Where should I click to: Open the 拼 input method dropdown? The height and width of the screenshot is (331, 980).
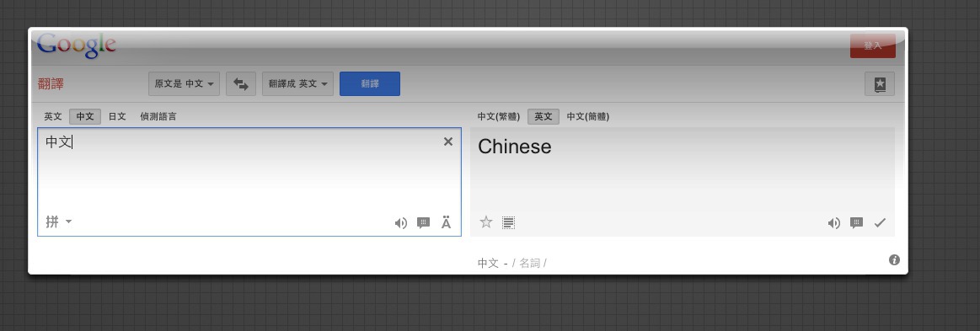(x=58, y=222)
